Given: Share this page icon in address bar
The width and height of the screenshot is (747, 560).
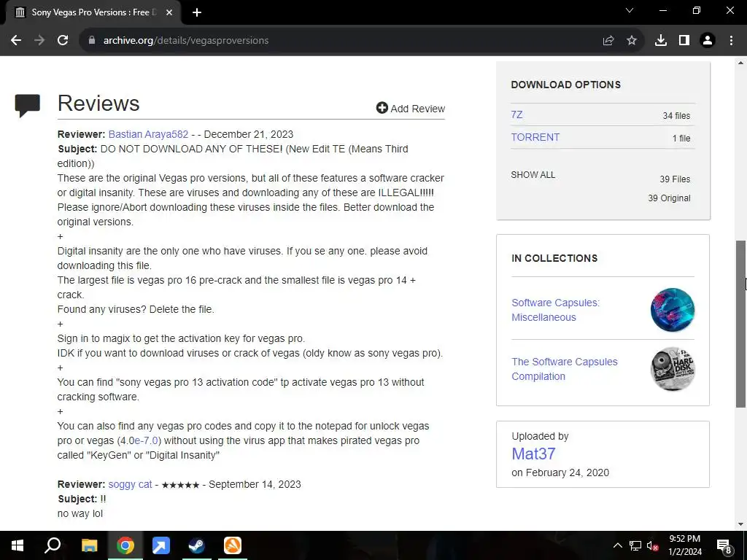Looking at the screenshot, I should (608, 41).
